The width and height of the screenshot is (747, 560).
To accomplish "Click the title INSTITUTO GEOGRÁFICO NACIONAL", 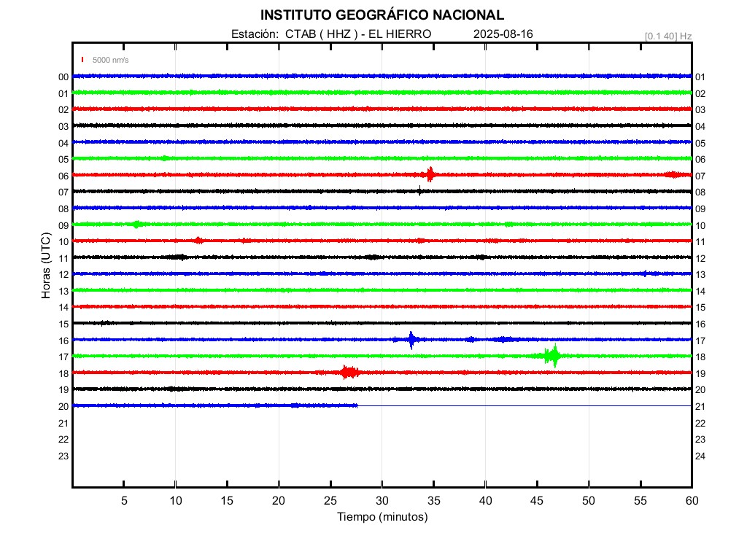I will (382, 15).
